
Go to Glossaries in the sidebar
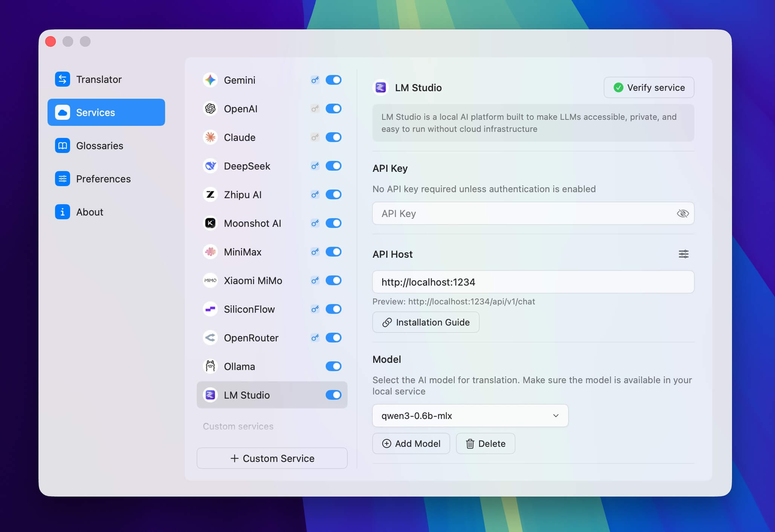[106, 145]
